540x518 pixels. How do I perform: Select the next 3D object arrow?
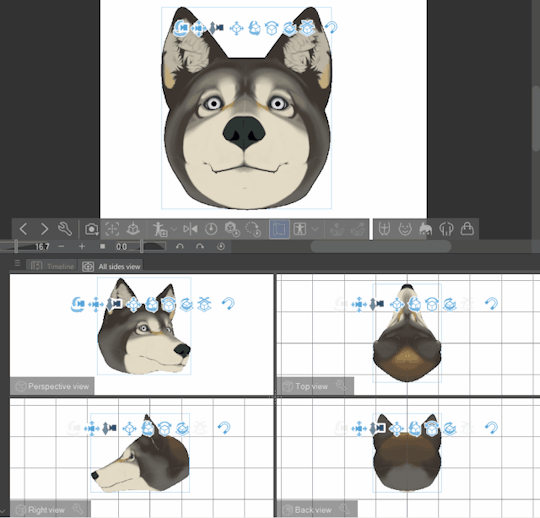point(44,229)
